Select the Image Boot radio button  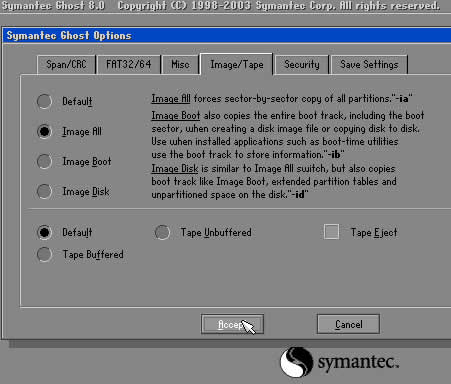pos(44,161)
